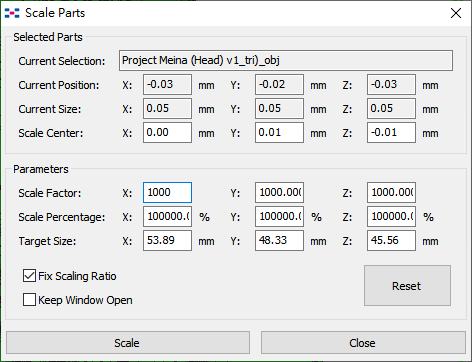Click the Current Size Z field
The width and height of the screenshot is (472, 362).
pyautogui.click(x=391, y=109)
